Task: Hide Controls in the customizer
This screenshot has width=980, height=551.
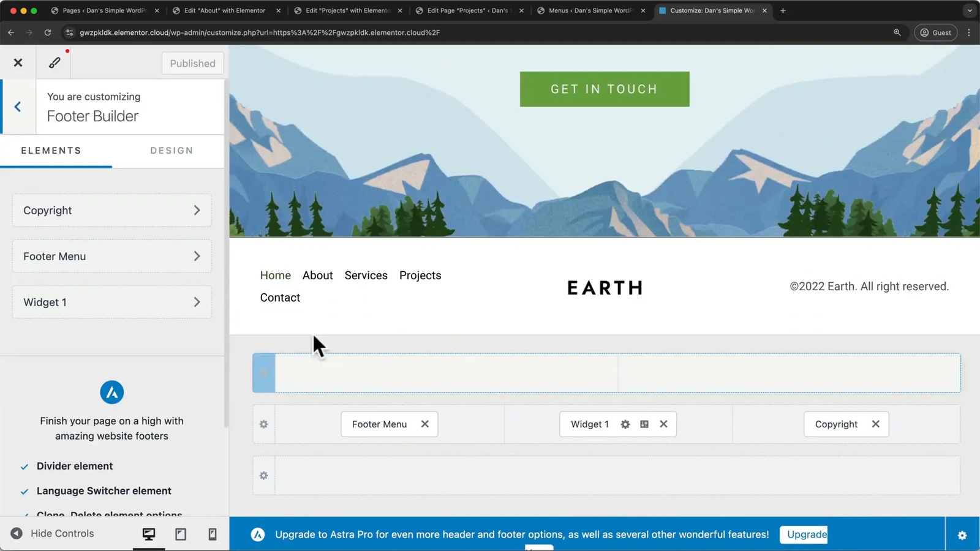Action: [x=52, y=533]
